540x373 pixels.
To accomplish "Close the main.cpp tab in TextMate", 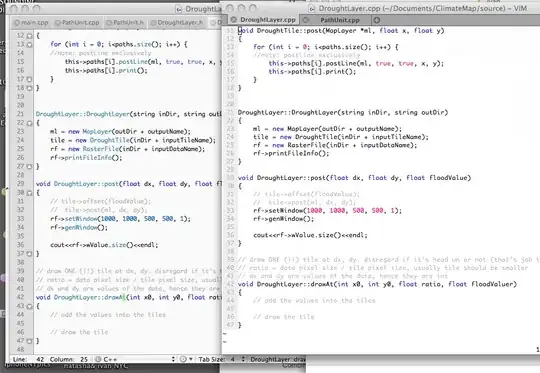I will tap(16, 23).
